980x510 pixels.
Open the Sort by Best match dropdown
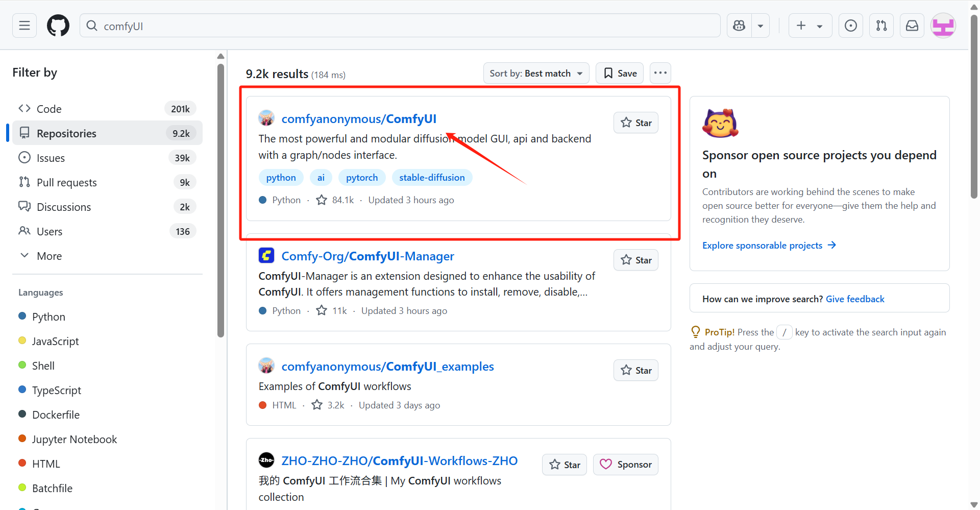(x=536, y=73)
